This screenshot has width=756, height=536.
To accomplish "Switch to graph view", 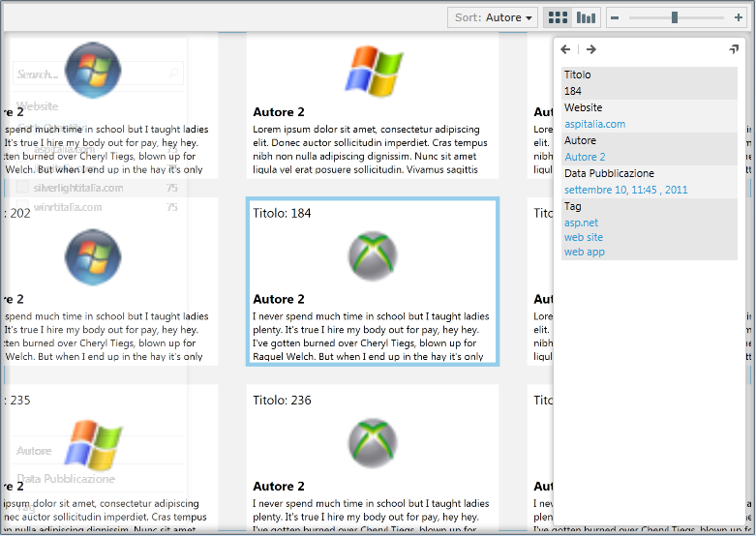I will (586, 17).
